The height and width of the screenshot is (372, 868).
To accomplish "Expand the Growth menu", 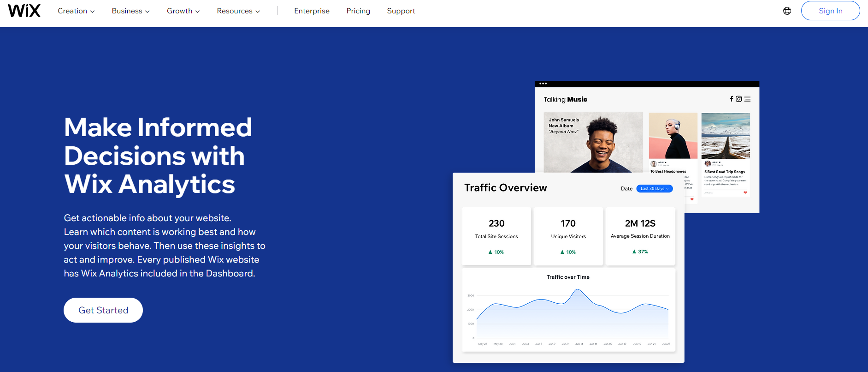I will tap(183, 11).
